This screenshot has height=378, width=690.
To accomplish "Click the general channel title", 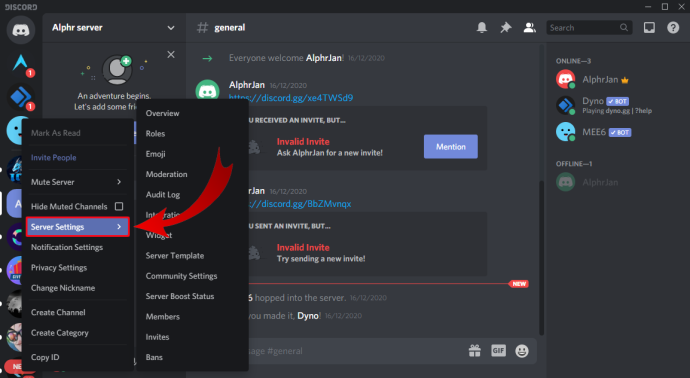I will pyautogui.click(x=229, y=28).
